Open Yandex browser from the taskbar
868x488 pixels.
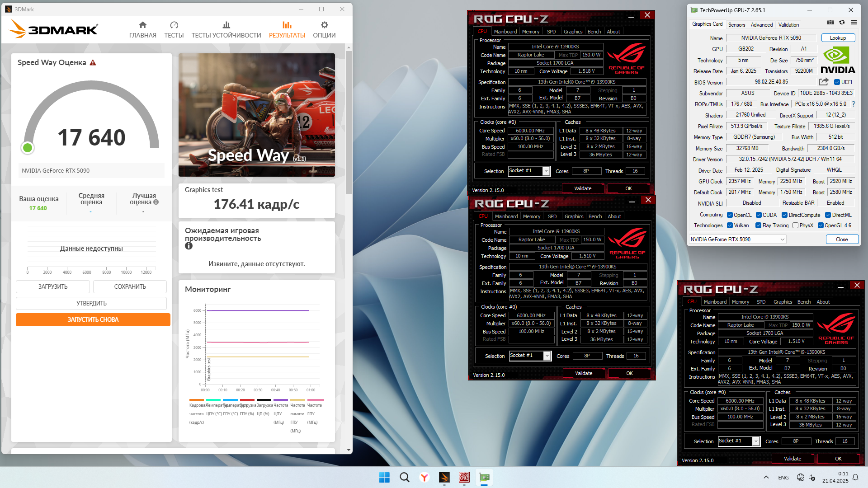pos(424,477)
